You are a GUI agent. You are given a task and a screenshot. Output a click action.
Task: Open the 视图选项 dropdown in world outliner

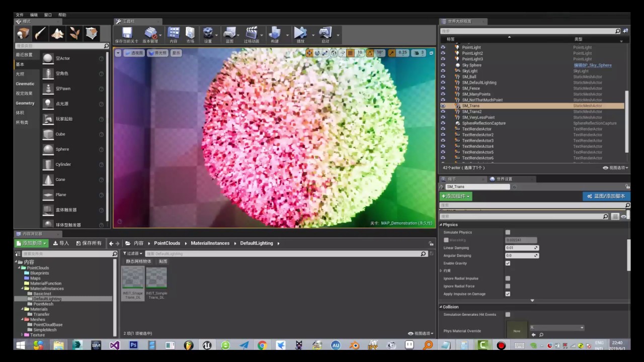coord(615,167)
